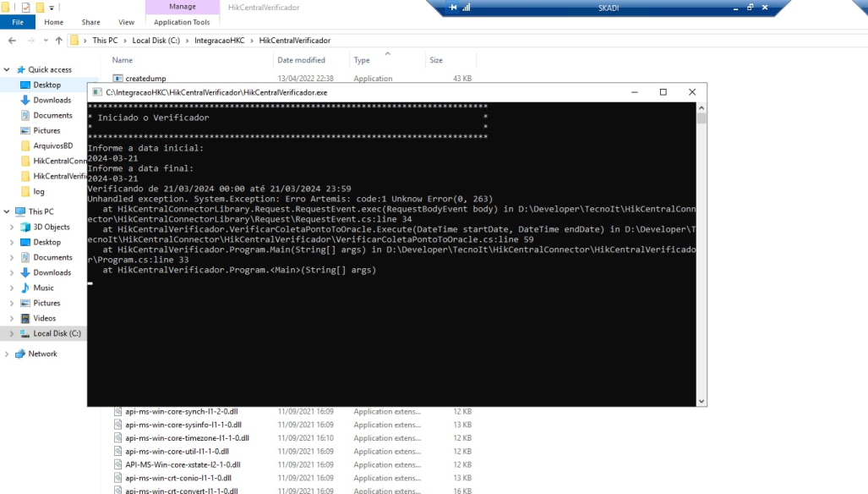Collapse the Quick access tree section
The width and height of the screenshot is (868, 494).
8,69
